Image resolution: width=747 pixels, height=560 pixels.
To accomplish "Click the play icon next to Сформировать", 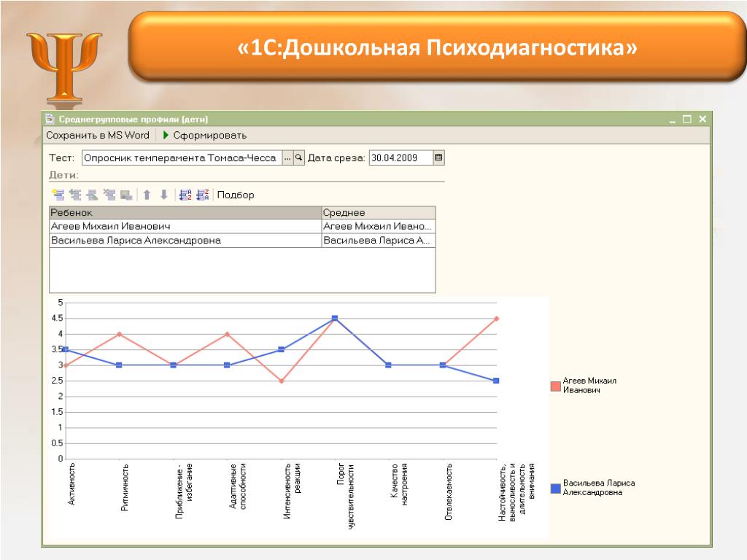I will 166,135.
